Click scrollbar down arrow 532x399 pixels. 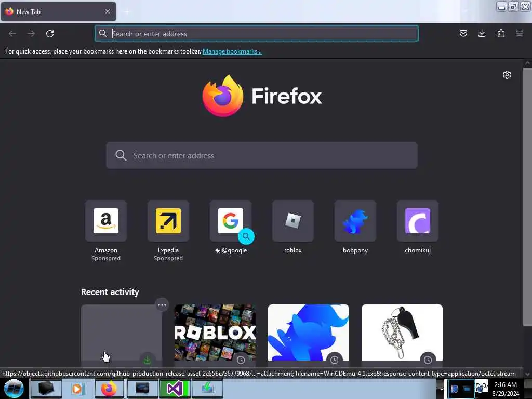tap(527, 374)
